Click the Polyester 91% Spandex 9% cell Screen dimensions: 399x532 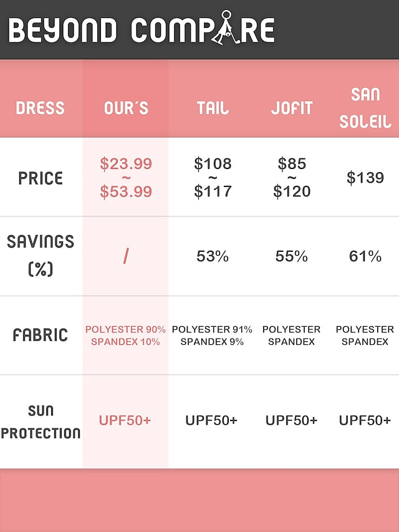pyautogui.click(x=213, y=336)
